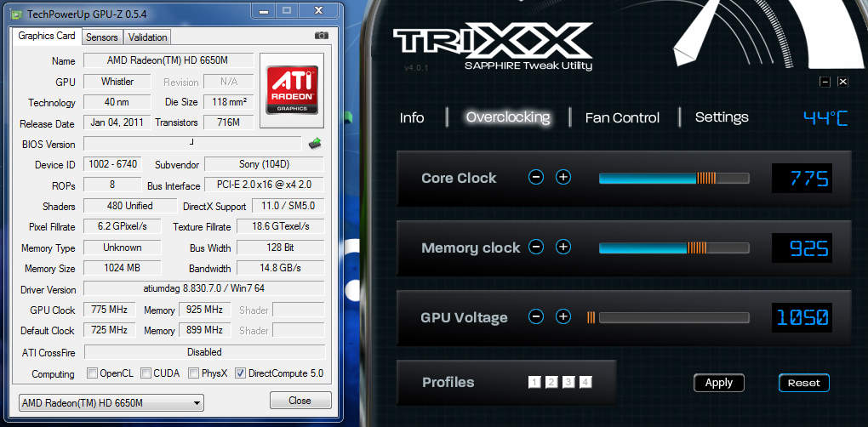Viewport: 868px width, 427px height.
Task: Open the AMD Radeon HD 6650M dropdown
Action: tap(111, 402)
